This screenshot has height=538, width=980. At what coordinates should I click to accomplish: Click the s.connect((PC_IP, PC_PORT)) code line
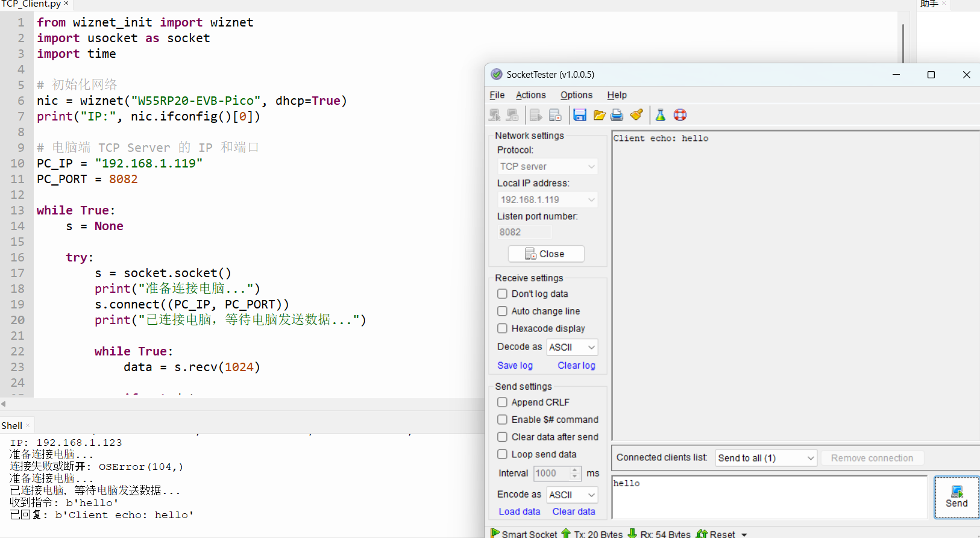click(x=192, y=304)
